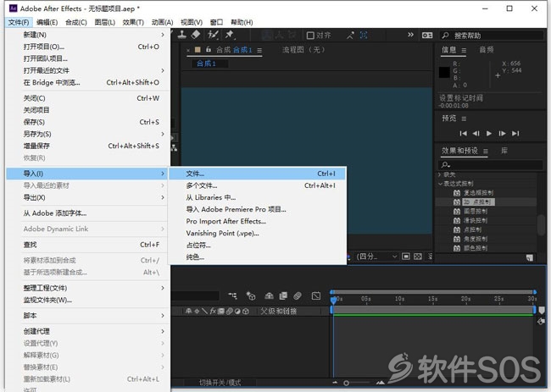Expand the 导出(X) submenu
551x392 pixels.
click(x=88, y=197)
